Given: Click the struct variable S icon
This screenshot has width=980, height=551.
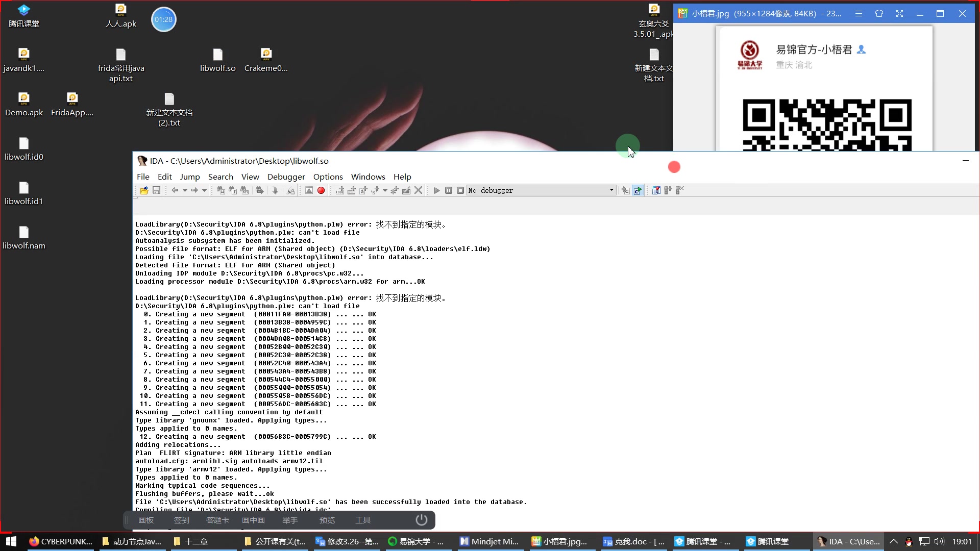Looking at the screenshot, I should click(376, 190).
